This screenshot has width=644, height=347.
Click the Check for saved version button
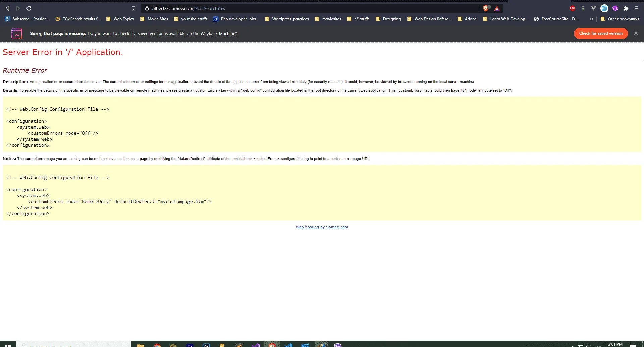point(601,33)
